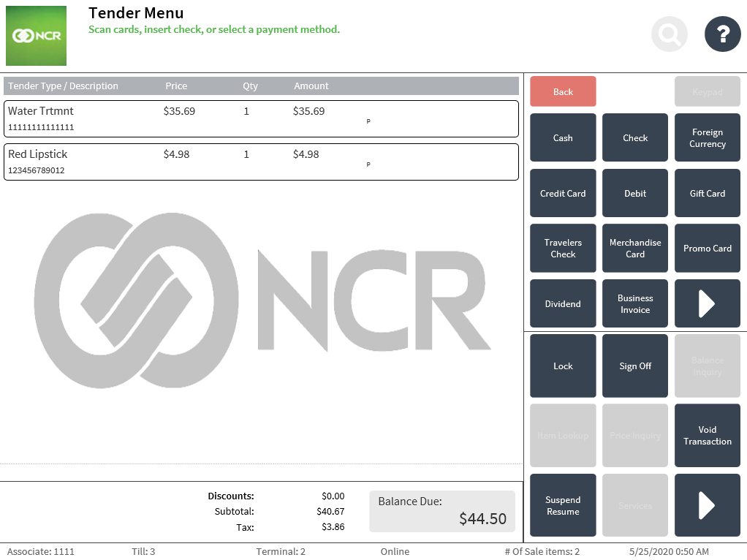Screen dimensions: 747x560
Task: Select the Debit payment option
Action: [x=635, y=193]
